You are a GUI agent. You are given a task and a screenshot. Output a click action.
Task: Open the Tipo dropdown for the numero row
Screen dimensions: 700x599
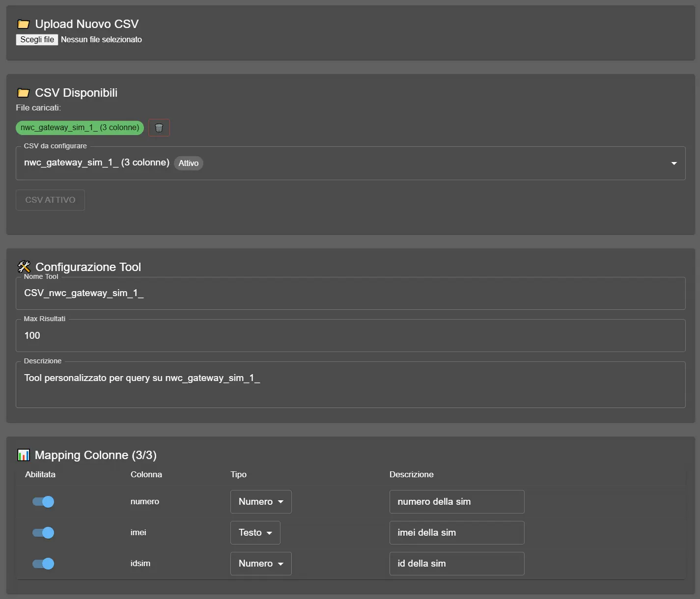[260, 501]
